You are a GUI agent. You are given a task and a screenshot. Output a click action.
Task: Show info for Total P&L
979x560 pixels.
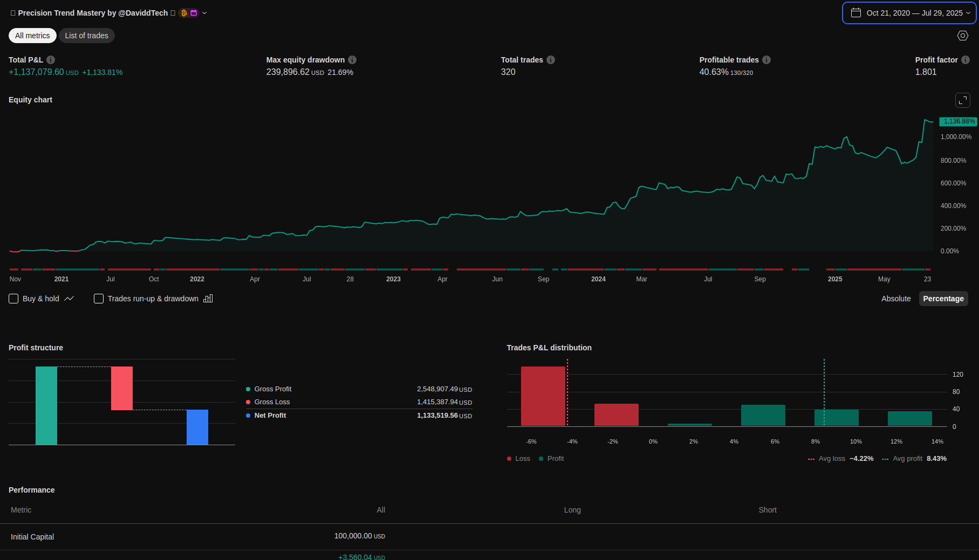tap(51, 60)
